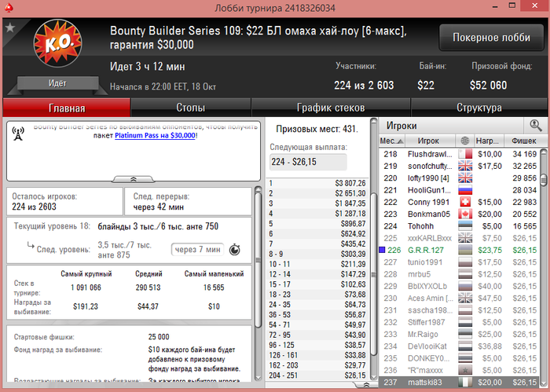The width and height of the screenshot is (550, 392).
Task: Click payout row 8 - 9 $303,39
Action: coord(317,254)
